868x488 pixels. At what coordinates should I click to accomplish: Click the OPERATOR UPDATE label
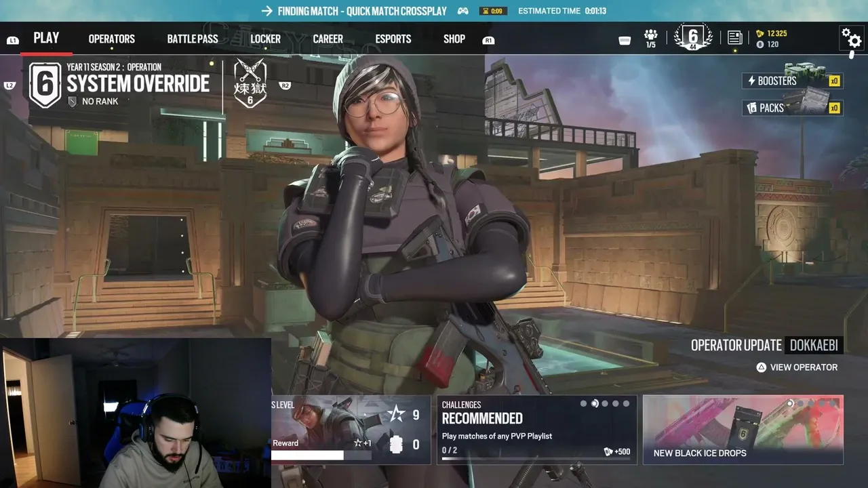pyautogui.click(x=736, y=345)
